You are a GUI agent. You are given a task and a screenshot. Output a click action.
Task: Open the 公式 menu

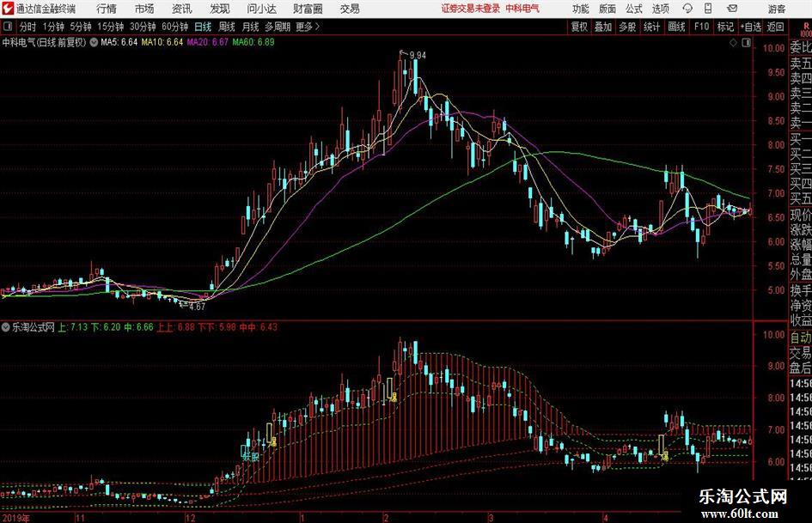(x=634, y=9)
